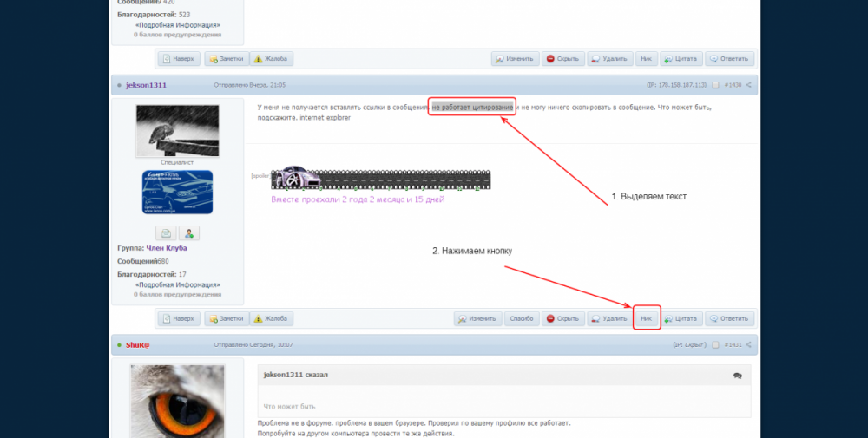Click the message icon under jekson1311's avatar
This screenshot has height=438, width=868.
168,232
